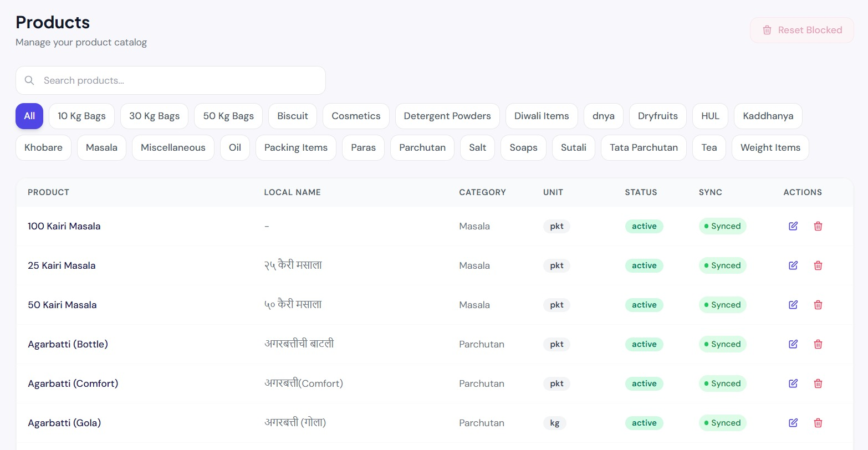The image size is (868, 450).
Task: Filter by Diwali Items
Action: pos(542,116)
